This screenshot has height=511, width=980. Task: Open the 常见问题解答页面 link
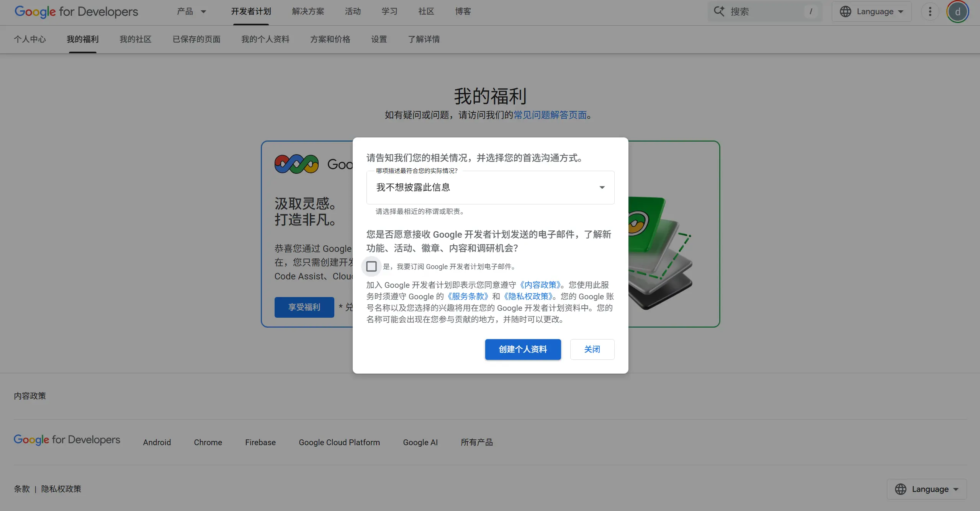tap(550, 115)
